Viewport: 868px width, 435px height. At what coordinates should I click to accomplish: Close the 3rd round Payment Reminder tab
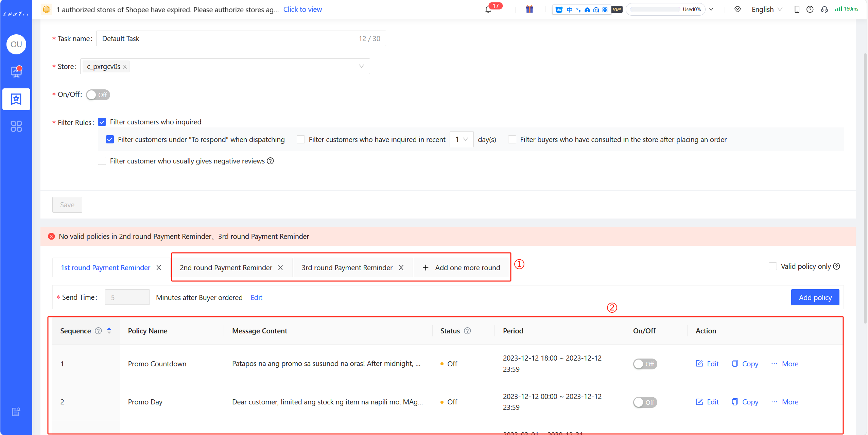coord(401,268)
